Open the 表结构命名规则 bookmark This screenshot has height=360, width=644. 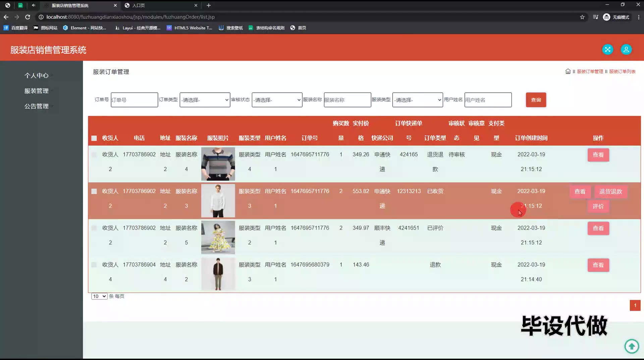click(266, 28)
